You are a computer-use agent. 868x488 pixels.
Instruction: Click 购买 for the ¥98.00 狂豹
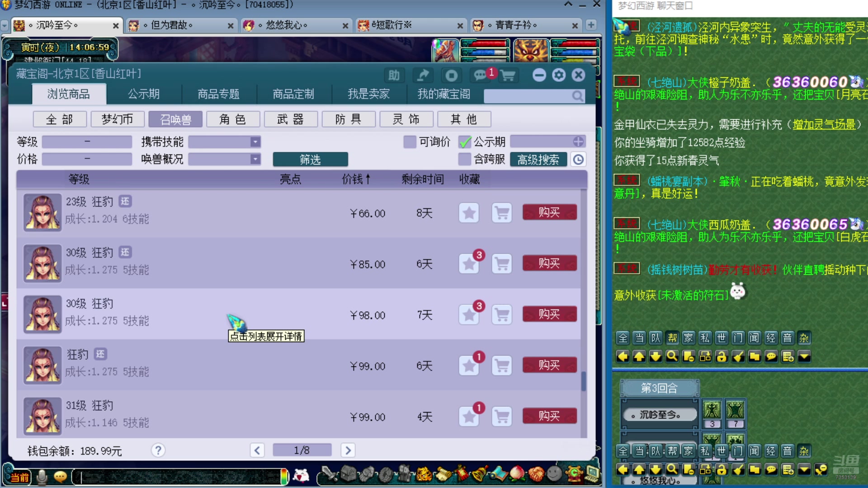point(549,314)
